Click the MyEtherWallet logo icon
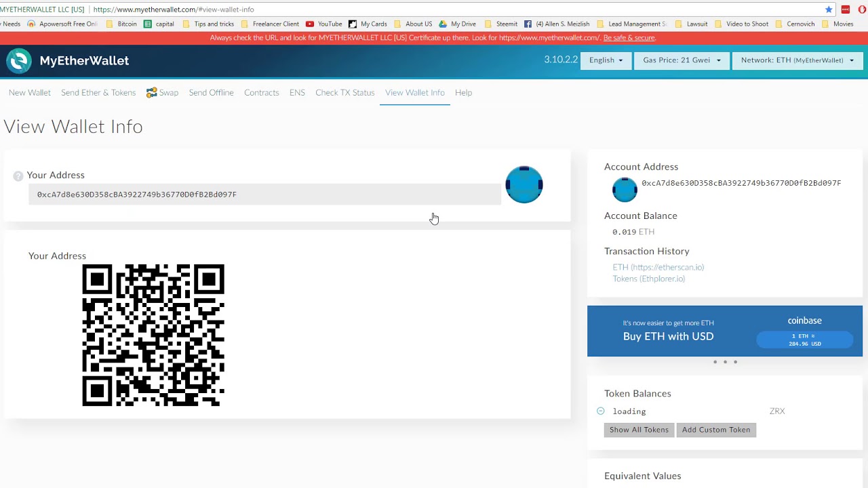The height and width of the screenshot is (488, 868). [19, 61]
